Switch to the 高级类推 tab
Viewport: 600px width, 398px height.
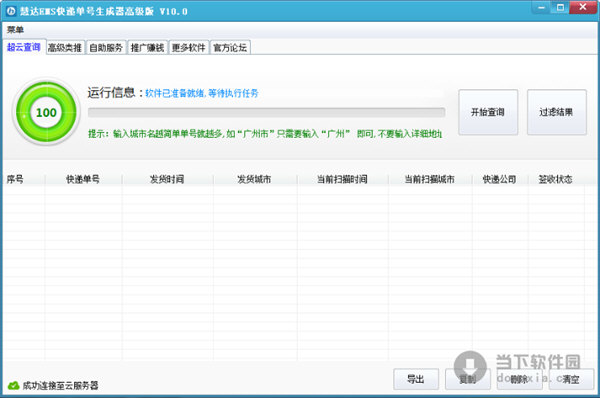pyautogui.click(x=65, y=48)
